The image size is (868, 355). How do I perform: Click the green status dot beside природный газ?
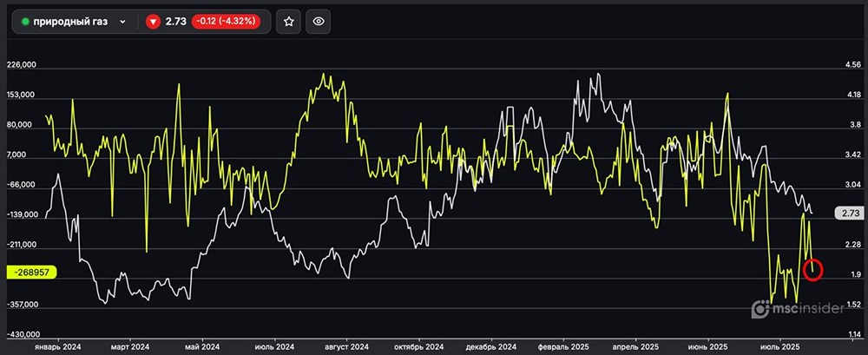pyautogui.click(x=25, y=22)
